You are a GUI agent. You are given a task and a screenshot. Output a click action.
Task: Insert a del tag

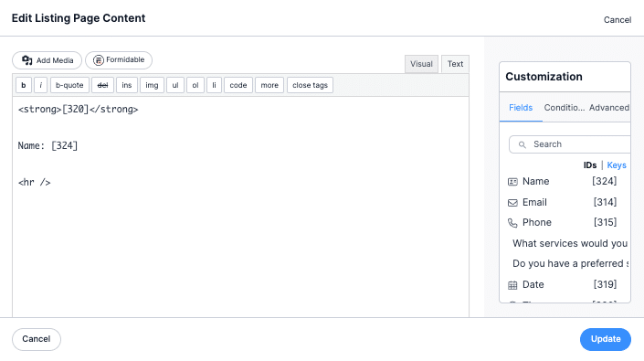[102, 85]
